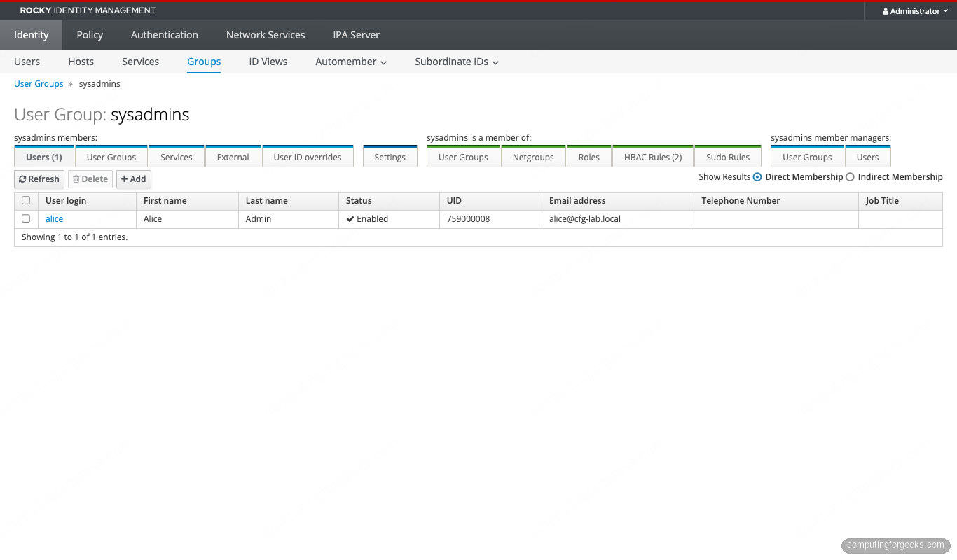Open the Administrator user menu

coord(915,11)
